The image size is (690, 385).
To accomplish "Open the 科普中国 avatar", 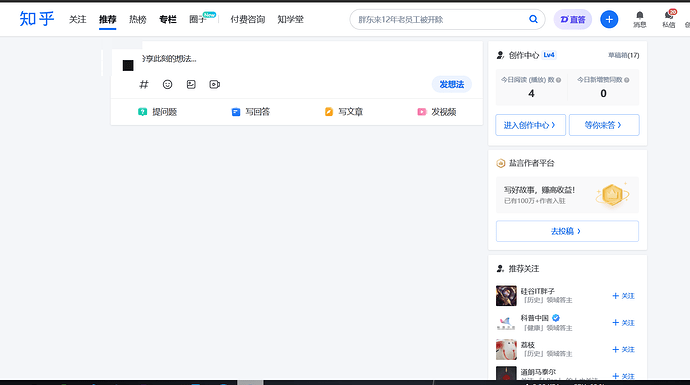I will pos(506,323).
